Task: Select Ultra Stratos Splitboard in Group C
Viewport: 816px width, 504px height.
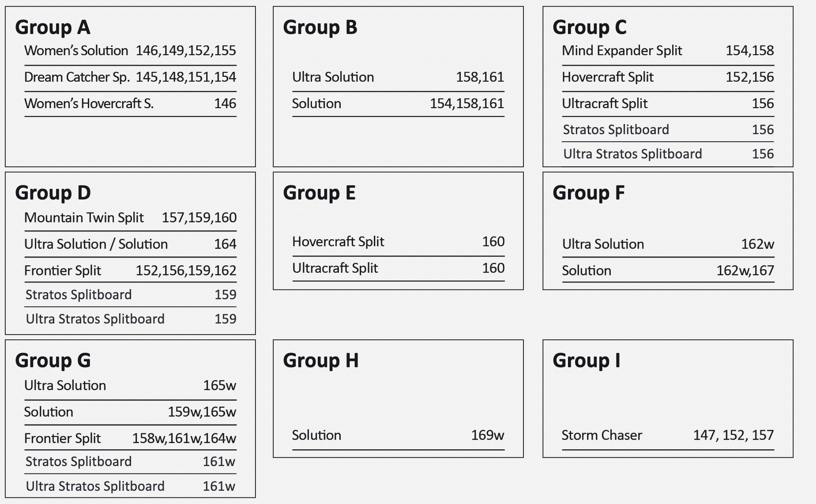Action: tap(632, 154)
